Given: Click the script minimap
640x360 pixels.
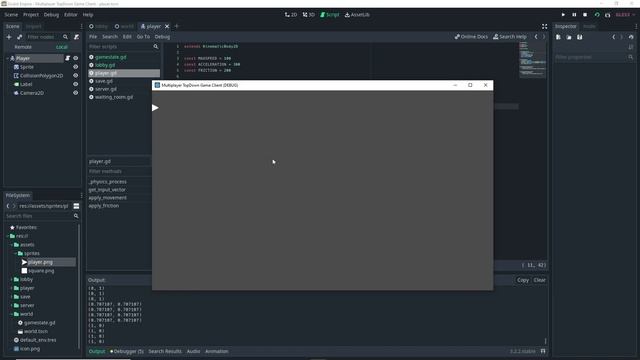Looking at the screenshot, I should [532, 60].
